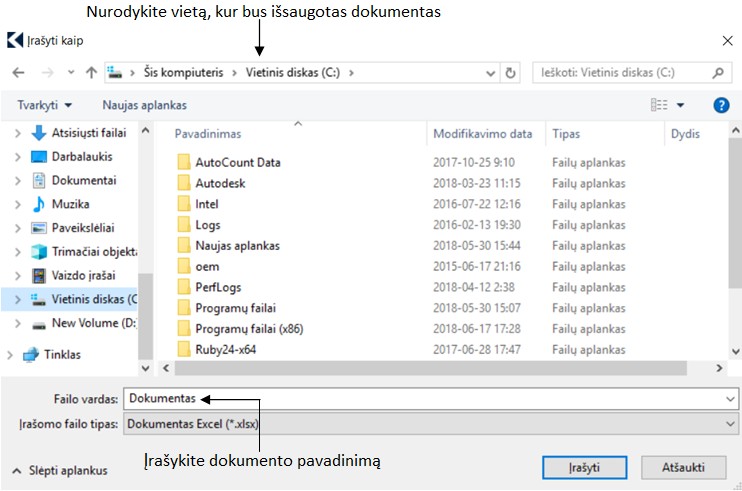The height and width of the screenshot is (491, 742).
Task: Click the search magnifier icon
Action: [x=718, y=73]
